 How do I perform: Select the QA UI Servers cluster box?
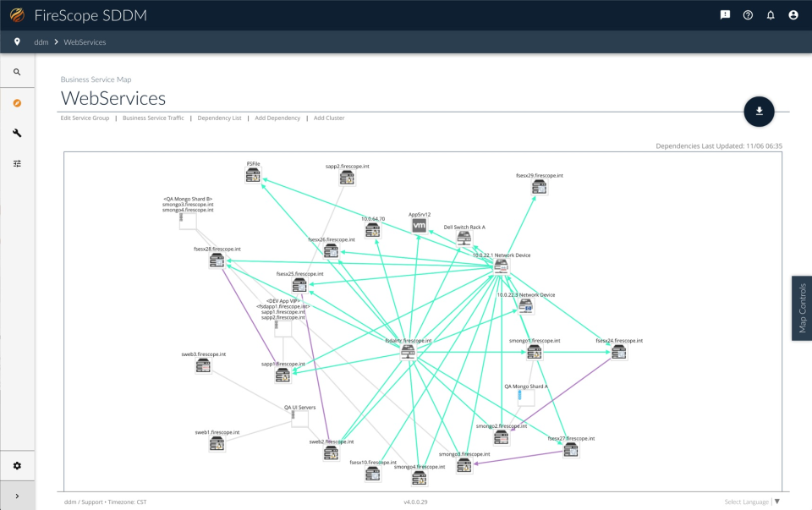coord(299,419)
